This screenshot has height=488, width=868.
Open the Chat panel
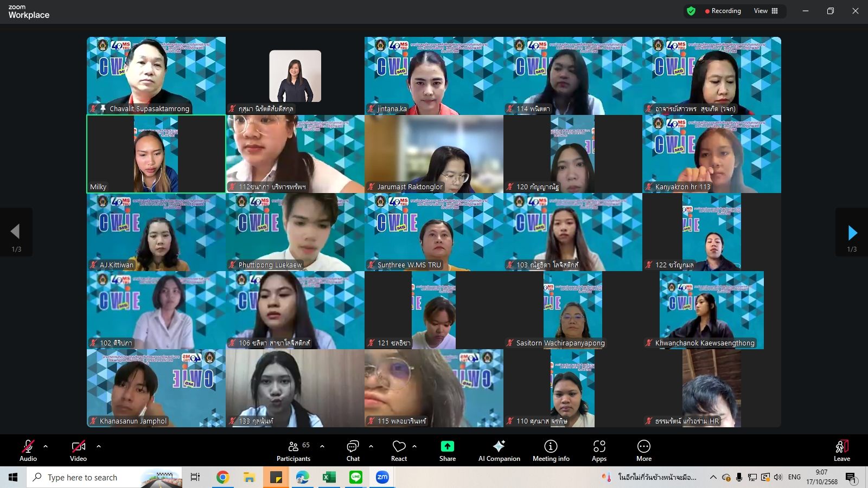pos(353,451)
